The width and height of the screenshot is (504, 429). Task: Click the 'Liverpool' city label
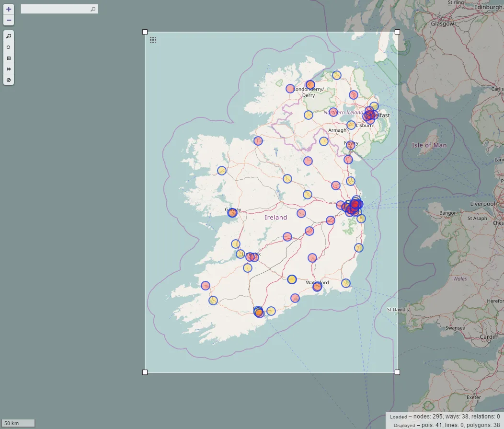[x=483, y=204]
